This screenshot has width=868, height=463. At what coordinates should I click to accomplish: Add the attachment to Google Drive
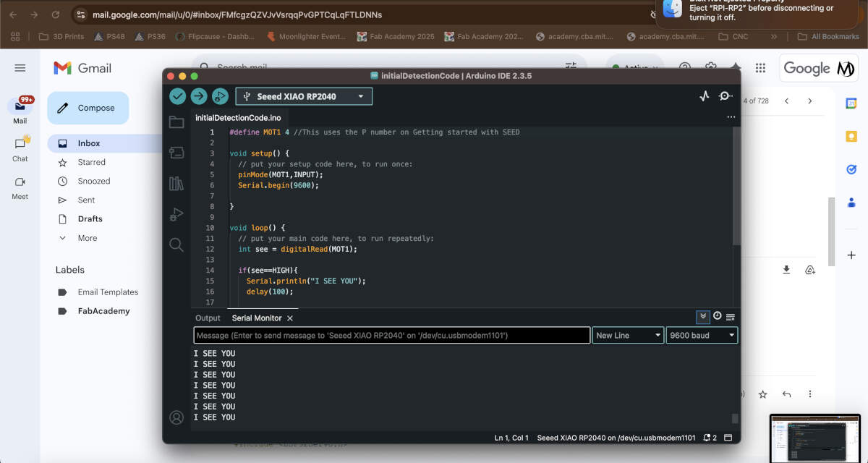810,270
